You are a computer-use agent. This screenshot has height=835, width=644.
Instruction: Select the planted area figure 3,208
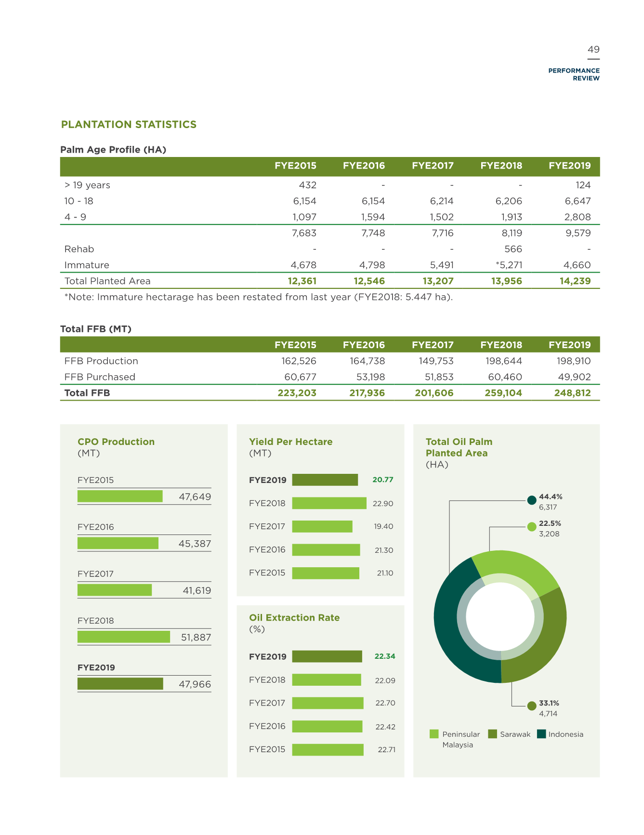click(549, 534)
